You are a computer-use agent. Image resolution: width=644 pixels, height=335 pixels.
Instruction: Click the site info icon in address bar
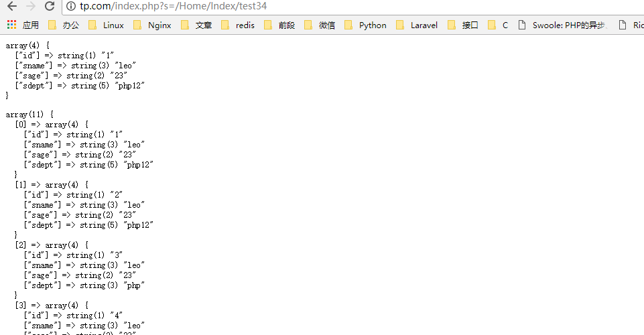coord(71,7)
